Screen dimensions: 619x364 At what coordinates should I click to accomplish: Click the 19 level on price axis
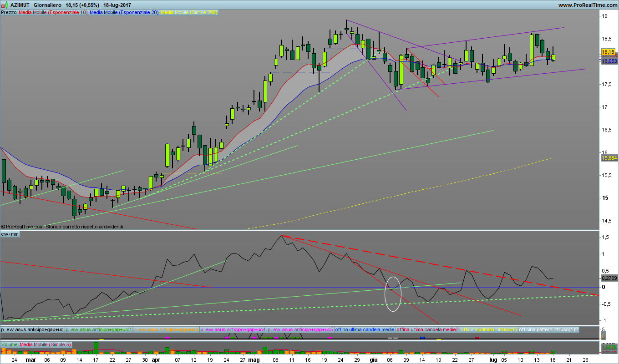[605, 16]
